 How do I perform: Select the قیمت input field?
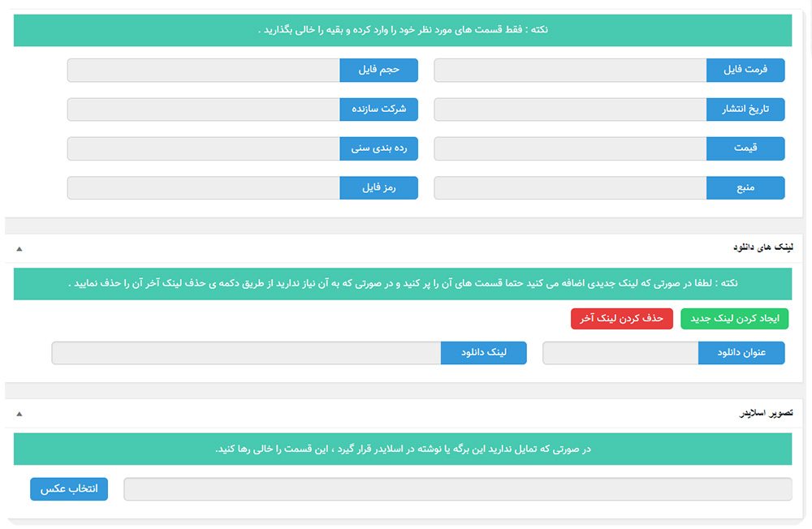(x=570, y=148)
